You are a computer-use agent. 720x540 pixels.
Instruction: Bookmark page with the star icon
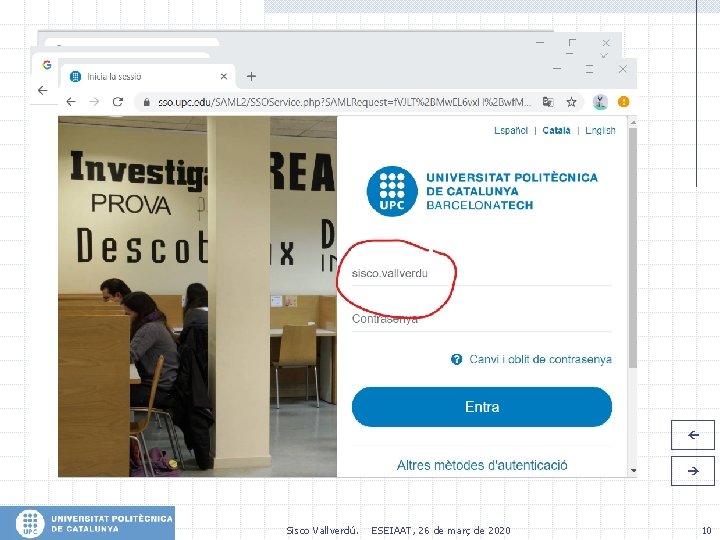(x=571, y=101)
